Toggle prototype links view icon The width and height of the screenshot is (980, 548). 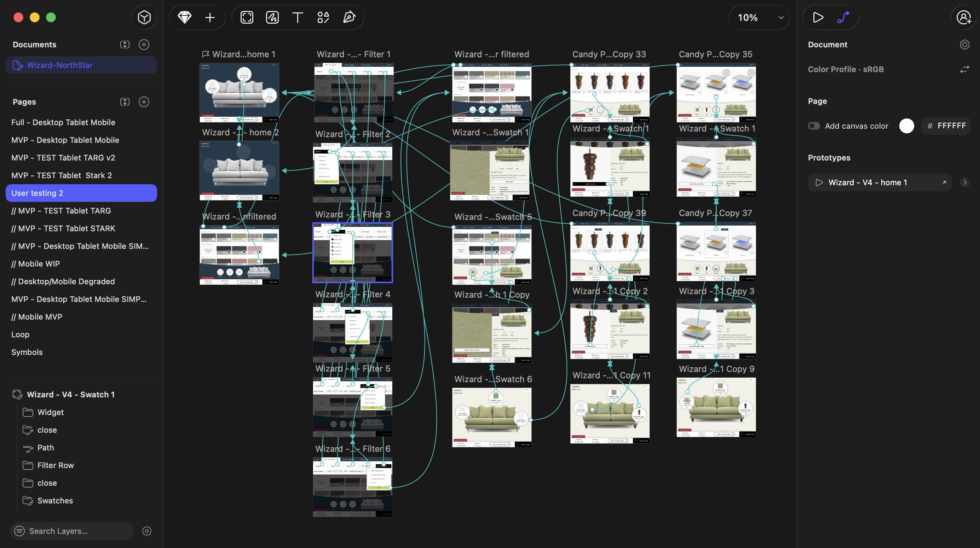click(843, 17)
